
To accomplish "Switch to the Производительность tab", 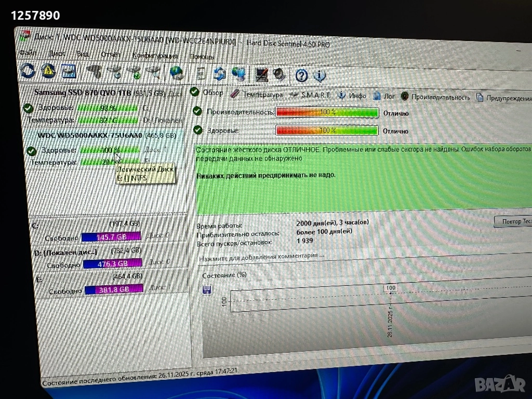I will tap(435, 97).
